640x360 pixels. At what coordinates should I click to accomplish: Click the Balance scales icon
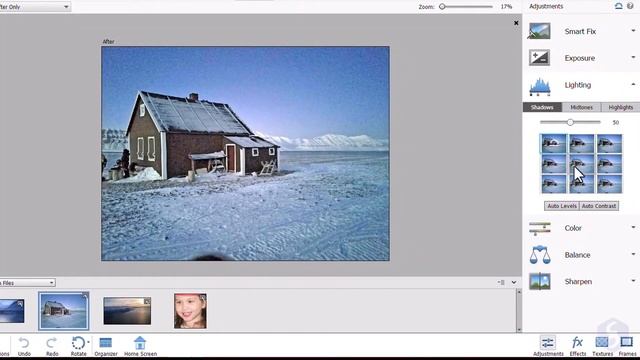(x=540, y=255)
